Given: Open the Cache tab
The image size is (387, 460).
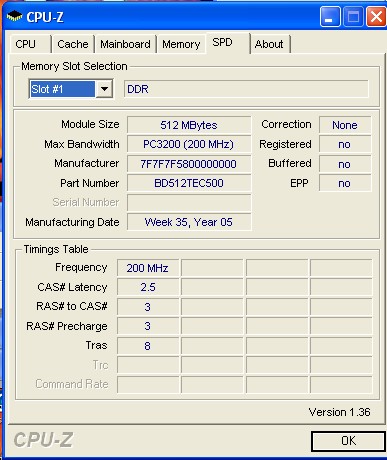Looking at the screenshot, I should pos(73,44).
